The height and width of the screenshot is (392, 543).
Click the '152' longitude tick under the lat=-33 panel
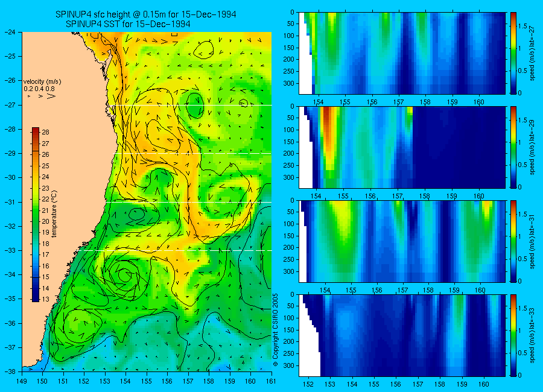pyautogui.click(x=308, y=384)
